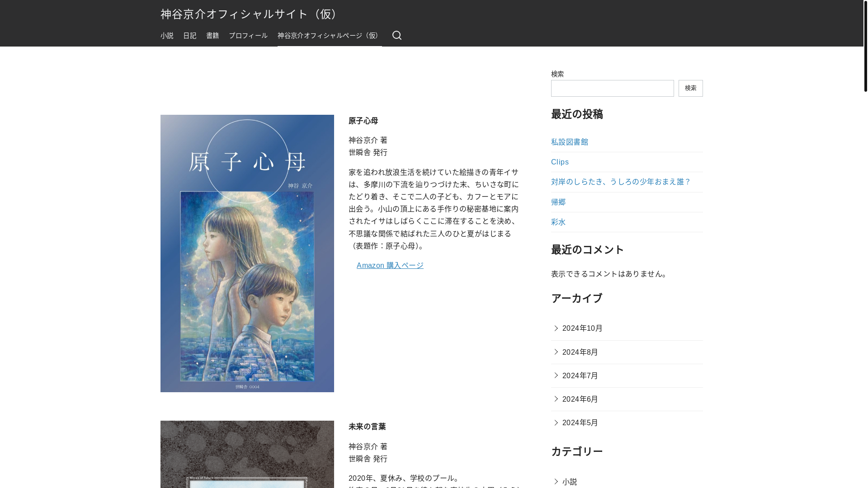The image size is (868, 488).
Task: Open the recent post 私設図書館
Action: [570, 142]
